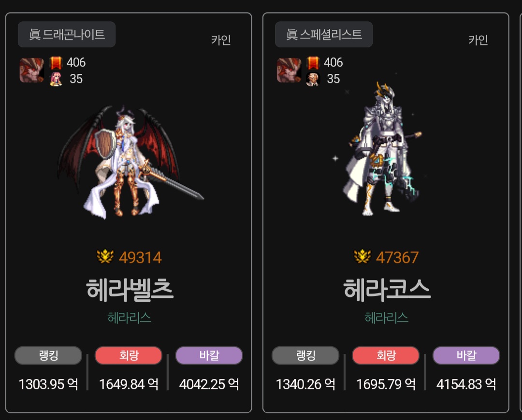The image size is (522, 420).
Task: Open the 헤라코스 character name link
Action: coord(387,290)
